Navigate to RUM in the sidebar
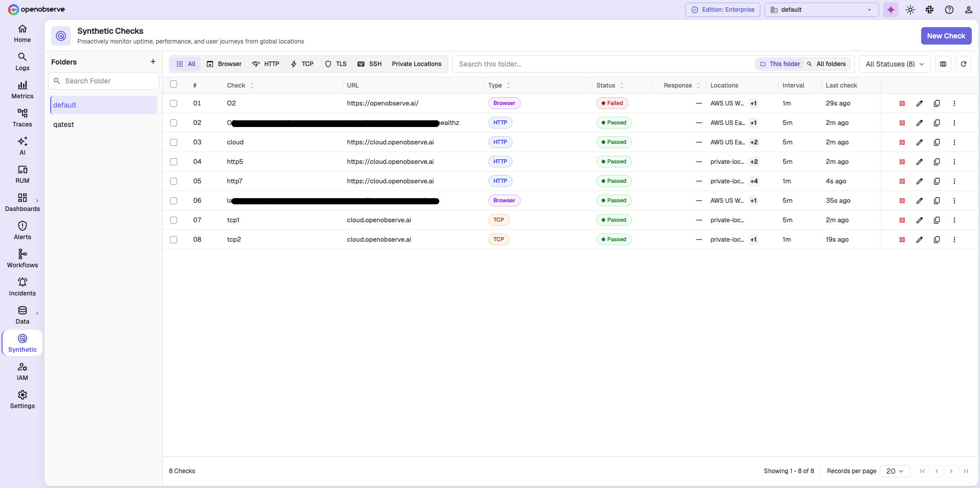 22,174
